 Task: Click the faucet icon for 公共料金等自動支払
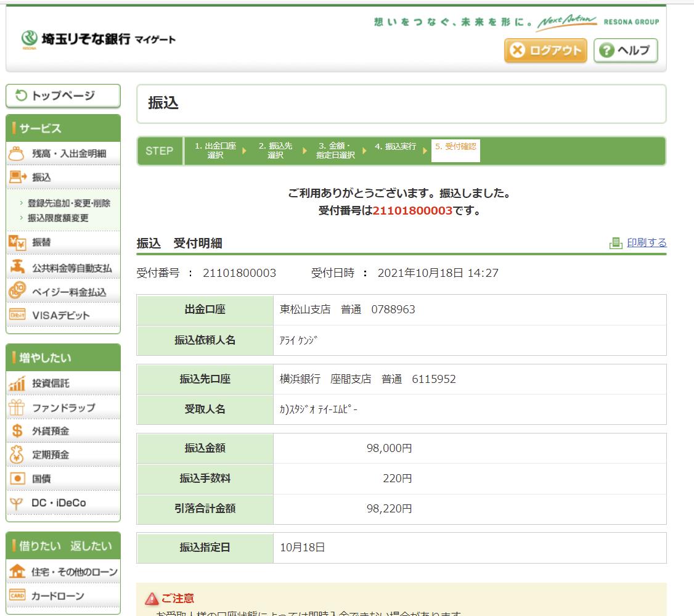click(17, 267)
